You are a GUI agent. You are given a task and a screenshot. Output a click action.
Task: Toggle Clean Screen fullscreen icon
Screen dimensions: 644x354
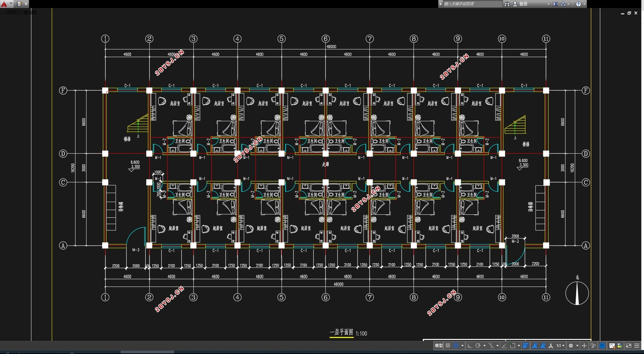[x=629, y=346]
